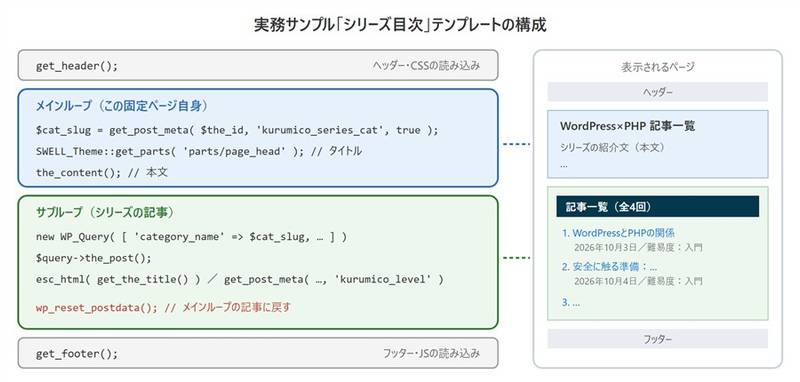Click the get_header(); code text

tap(77, 66)
